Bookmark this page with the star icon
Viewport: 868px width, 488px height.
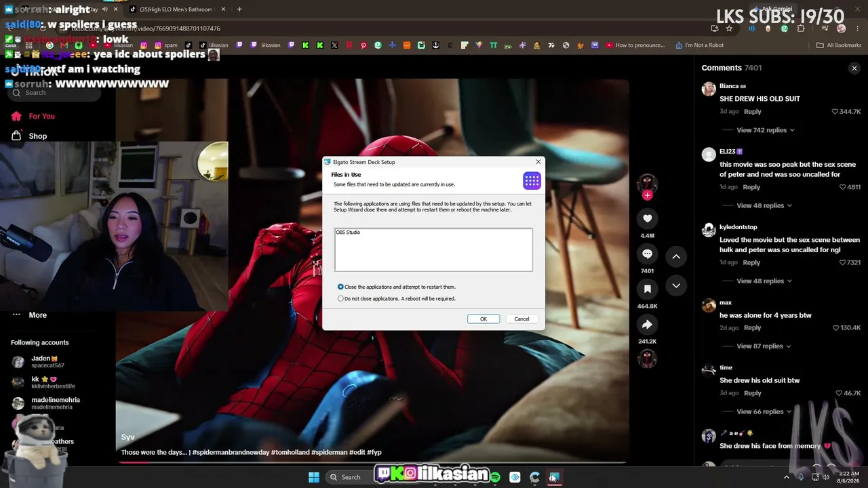click(x=729, y=28)
